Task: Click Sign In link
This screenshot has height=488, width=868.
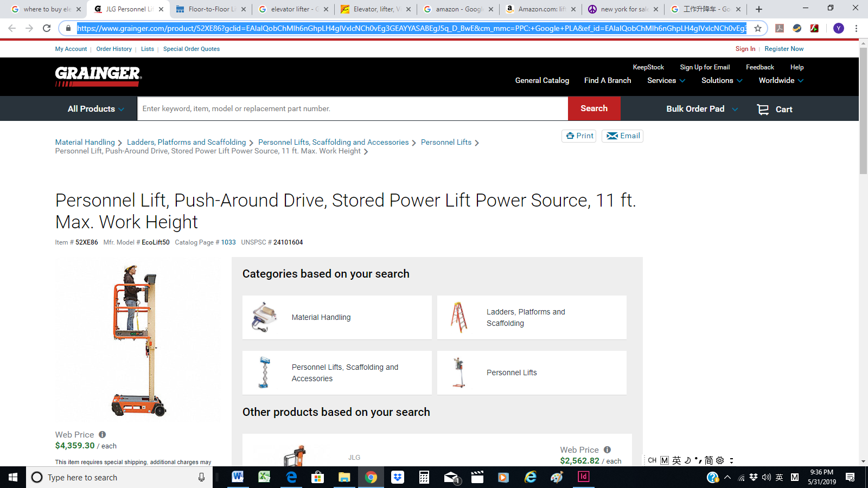Action: click(x=745, y=49)
